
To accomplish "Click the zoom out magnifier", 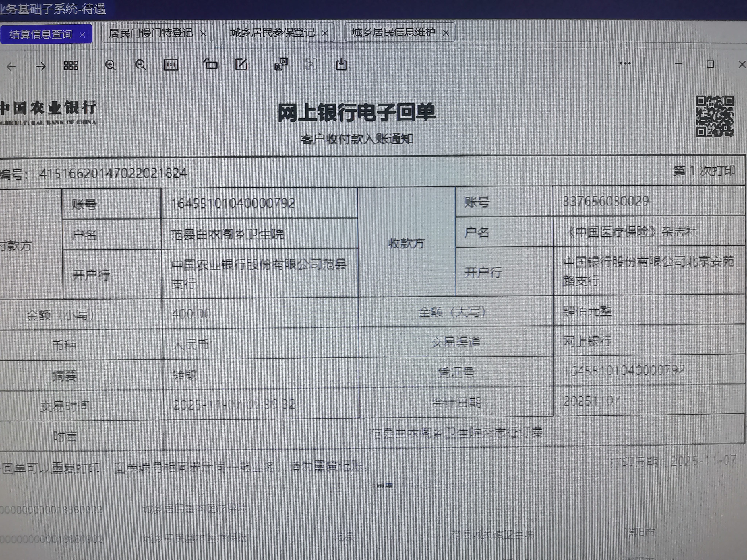I will point(140,65).
